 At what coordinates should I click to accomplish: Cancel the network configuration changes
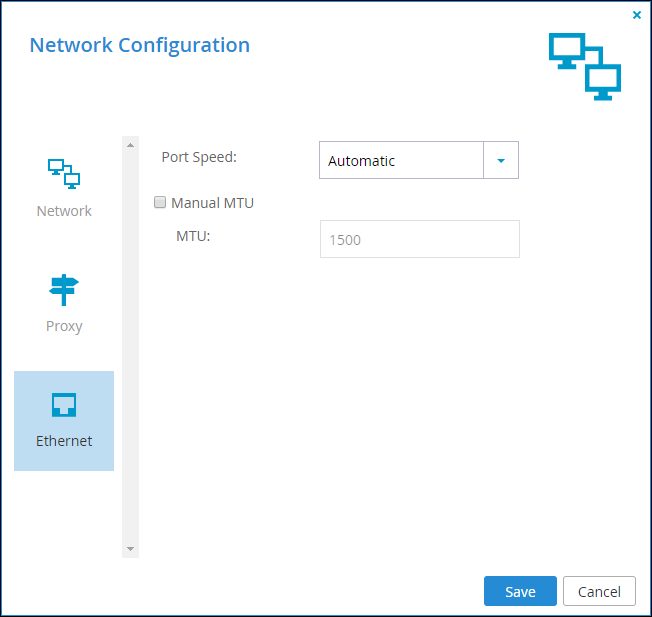pyautogui.click(x=599, y=591)
